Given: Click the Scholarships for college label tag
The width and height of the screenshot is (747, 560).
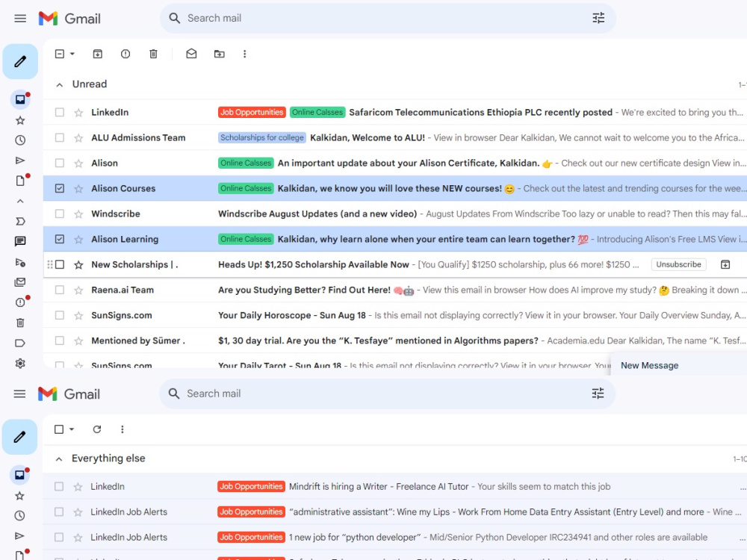Looking at the screenshot, I should 262,137.
